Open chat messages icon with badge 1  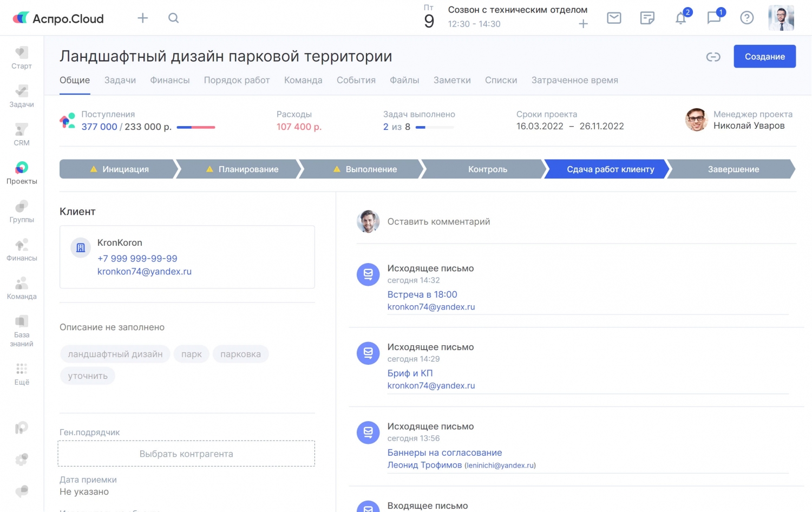[x=714, y=18]
